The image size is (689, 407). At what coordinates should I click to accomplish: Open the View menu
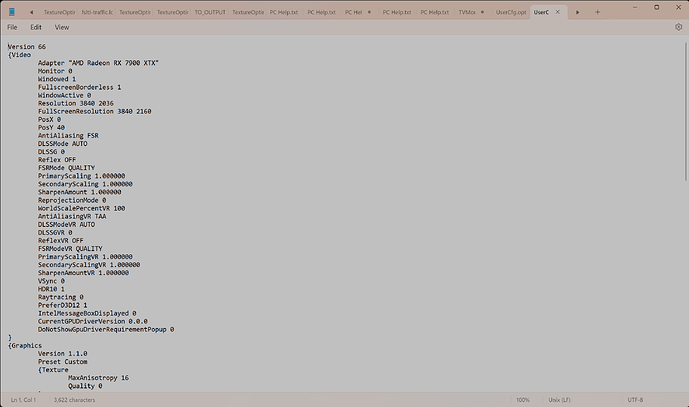click(62, 27)
